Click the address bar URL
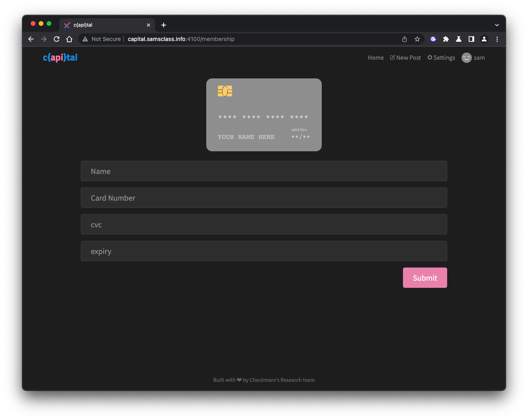This screenshot has height=420, width=528. 181,39
